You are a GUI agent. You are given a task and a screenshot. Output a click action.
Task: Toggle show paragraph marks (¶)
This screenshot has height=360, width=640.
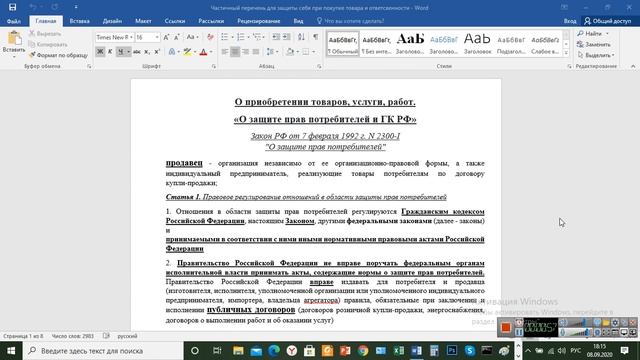click(x=316, y=37)
